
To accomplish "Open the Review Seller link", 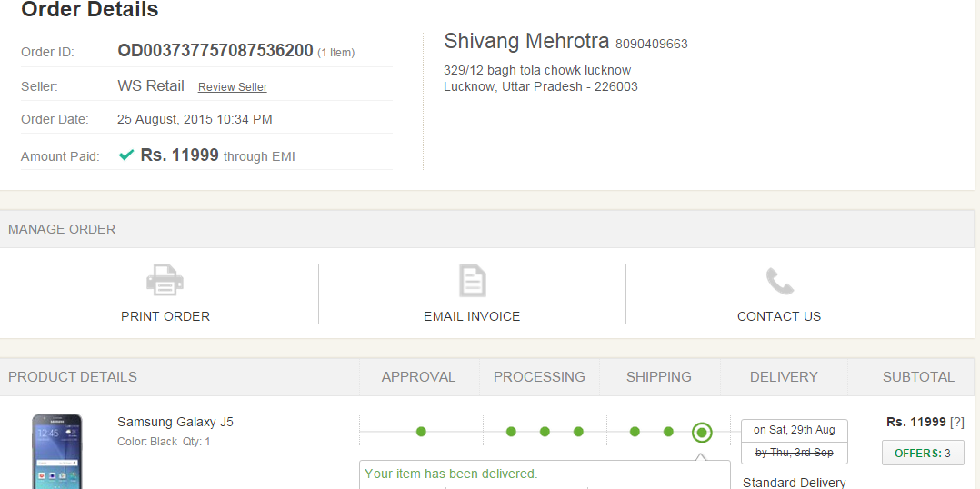I will point(233,87).
